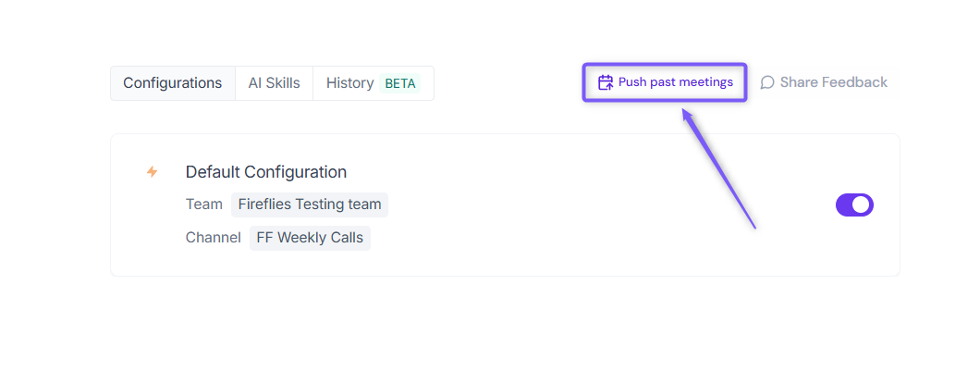Click the green BETA badge

pos(400,83)
